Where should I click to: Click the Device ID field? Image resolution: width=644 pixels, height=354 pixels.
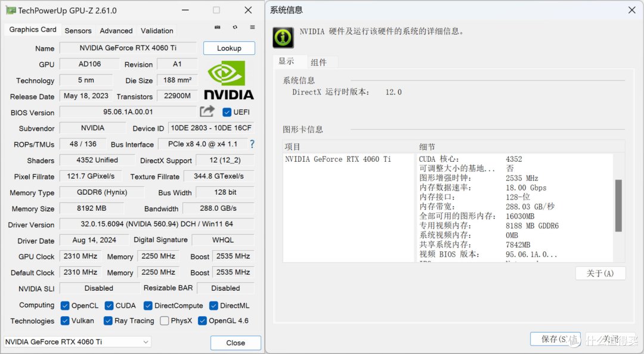coord(211,128)
